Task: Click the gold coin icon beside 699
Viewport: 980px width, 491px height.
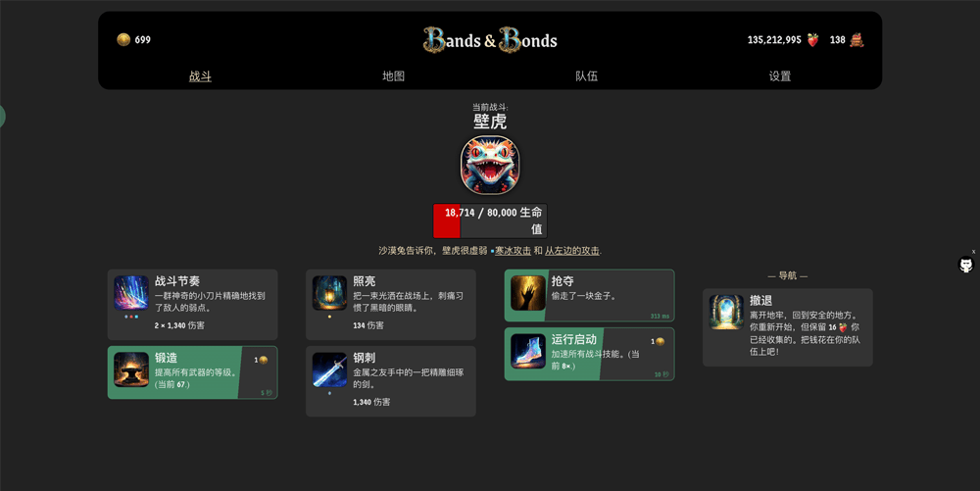Action: tap(123, 39)
